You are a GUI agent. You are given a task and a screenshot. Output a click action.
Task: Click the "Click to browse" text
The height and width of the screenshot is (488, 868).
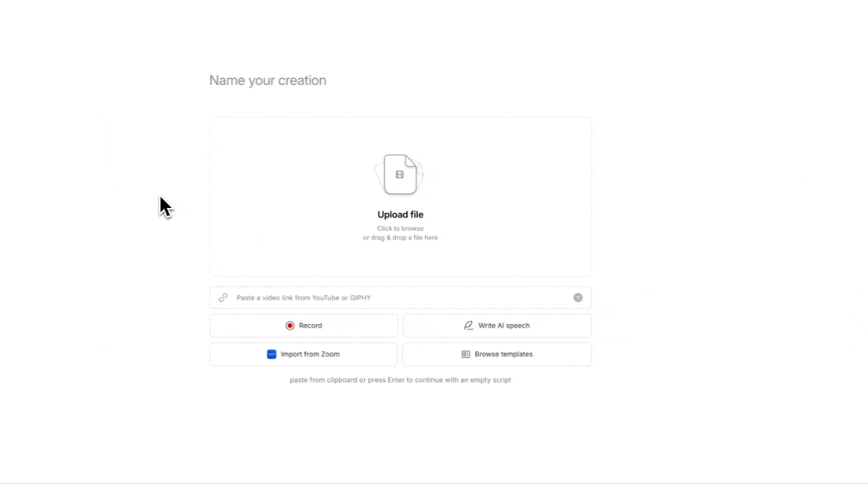(x=400, y=228)
